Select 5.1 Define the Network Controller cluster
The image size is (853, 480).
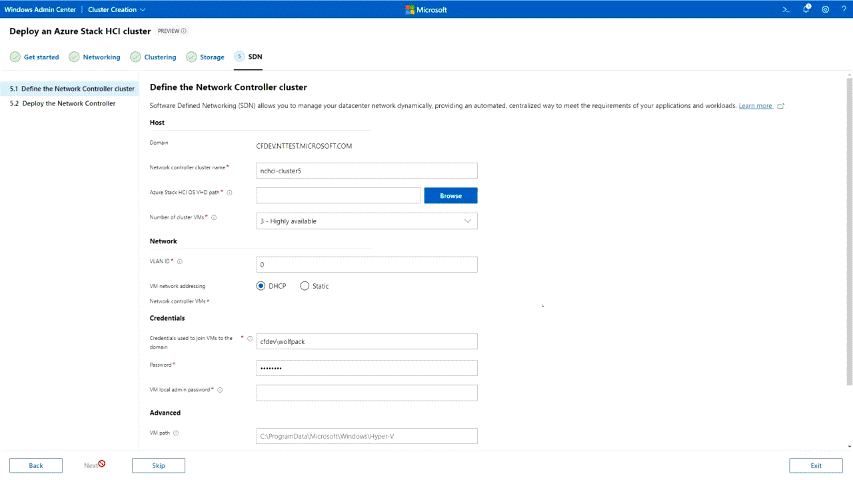point(71,89)
